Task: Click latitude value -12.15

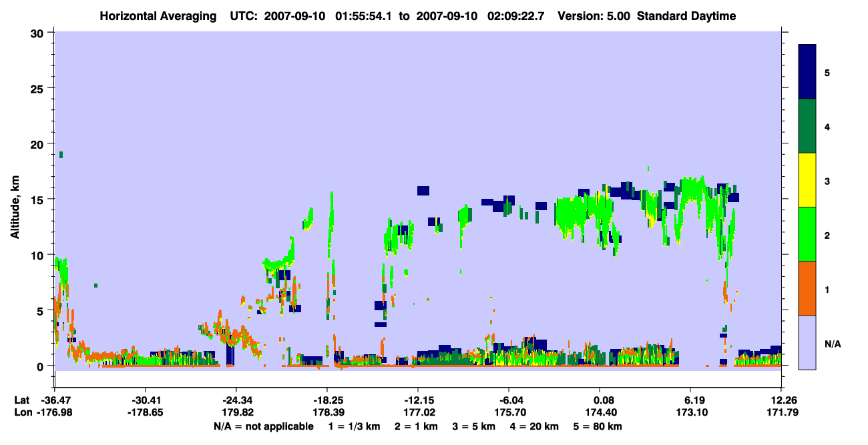Action: [418, 400]
